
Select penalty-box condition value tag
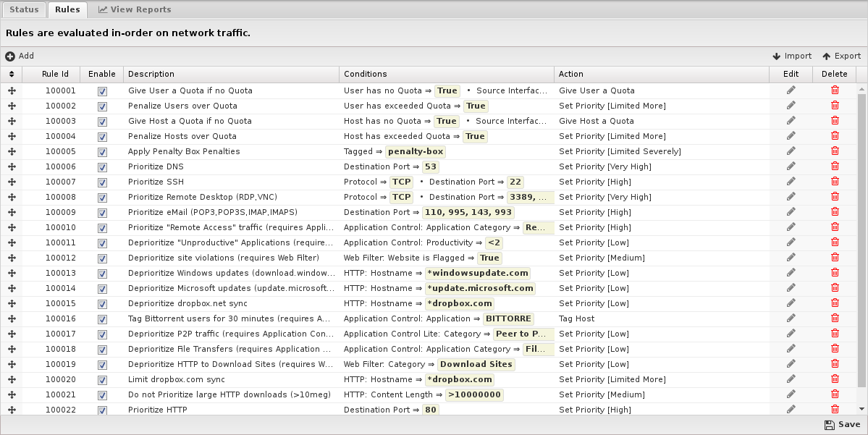coord(416,152)
